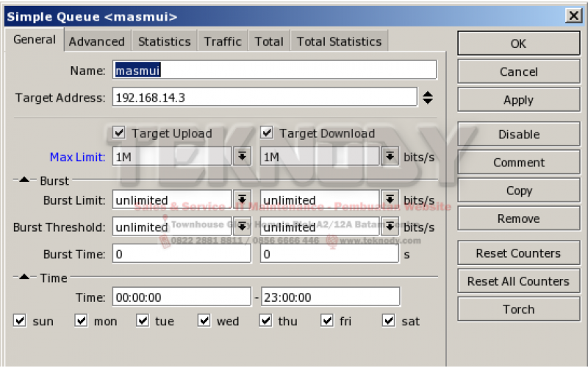Uncheck the fri day checkbox
The image size is (588, 368).
[x=327, y=321]
